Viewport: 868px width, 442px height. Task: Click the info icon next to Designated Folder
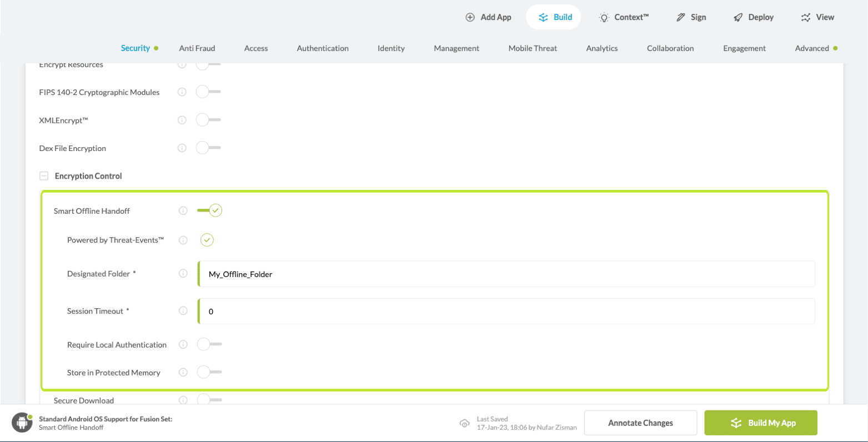pyautogui.click(x=183, y=273)
